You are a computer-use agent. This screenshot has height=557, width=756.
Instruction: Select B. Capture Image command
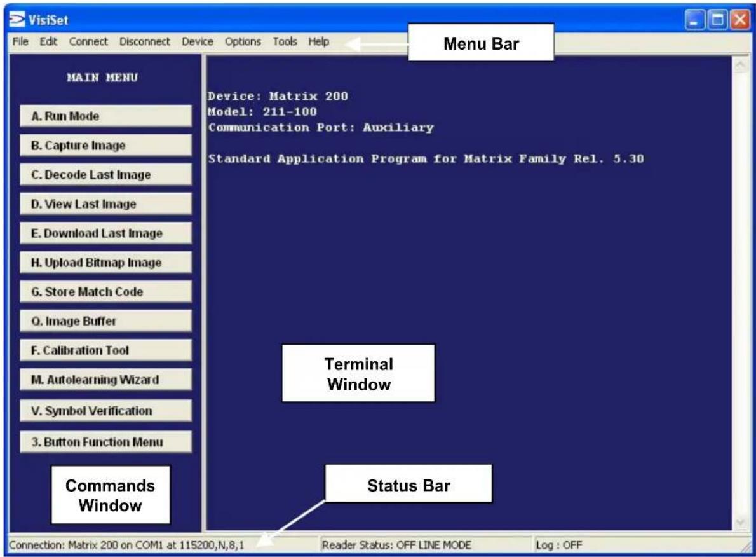point(105,145)
